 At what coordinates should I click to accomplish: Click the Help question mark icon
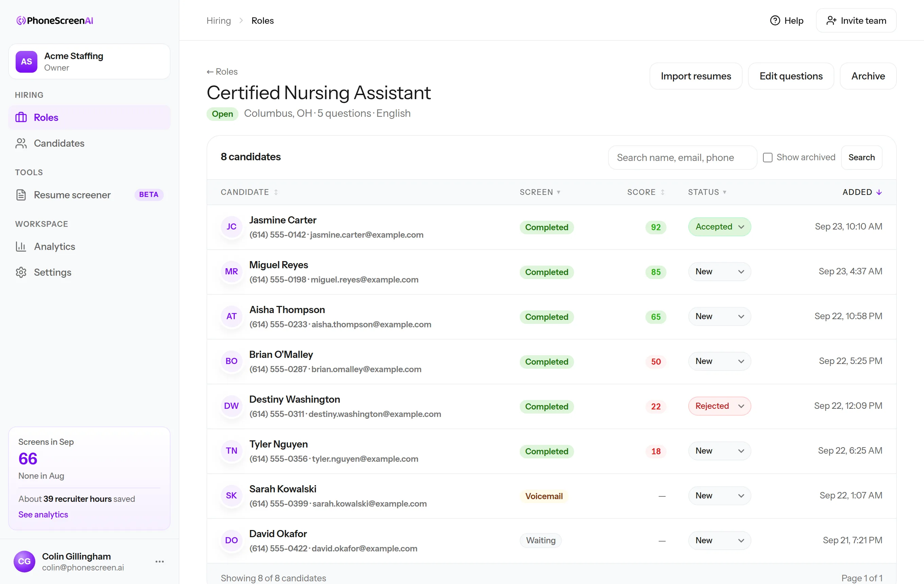[x=775, y=21]
